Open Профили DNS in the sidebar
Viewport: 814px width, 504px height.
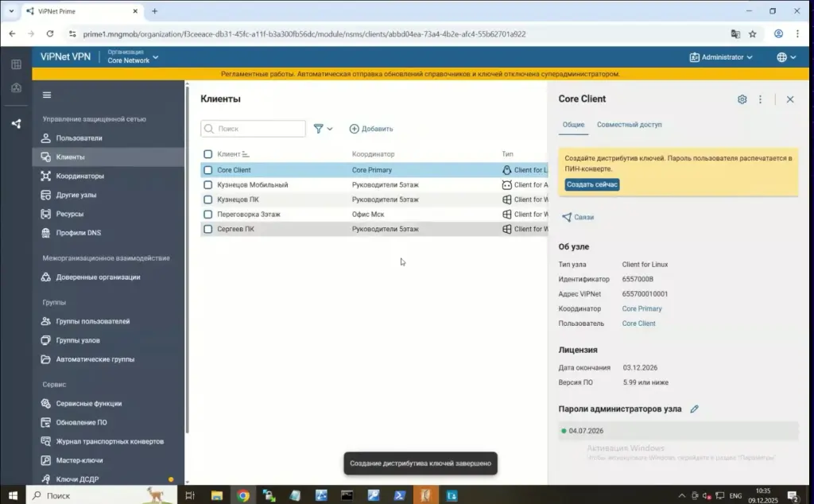coord(79,233)
